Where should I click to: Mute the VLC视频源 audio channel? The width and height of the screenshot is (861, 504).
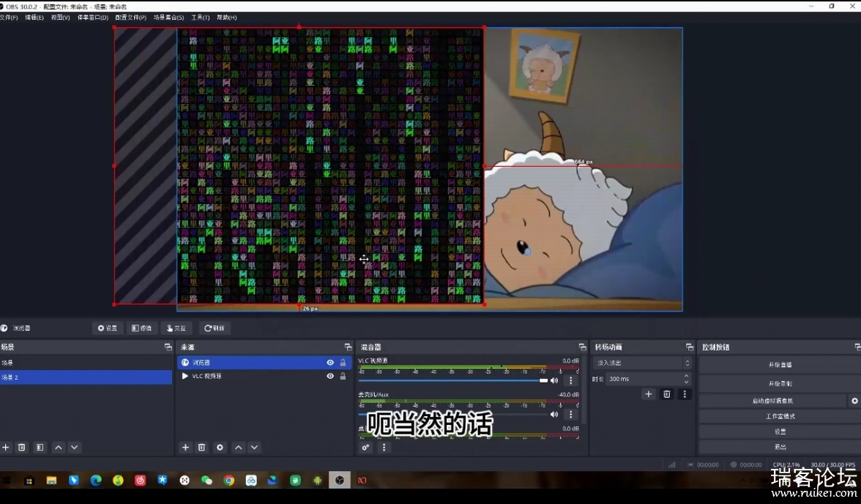pos(555,380)
